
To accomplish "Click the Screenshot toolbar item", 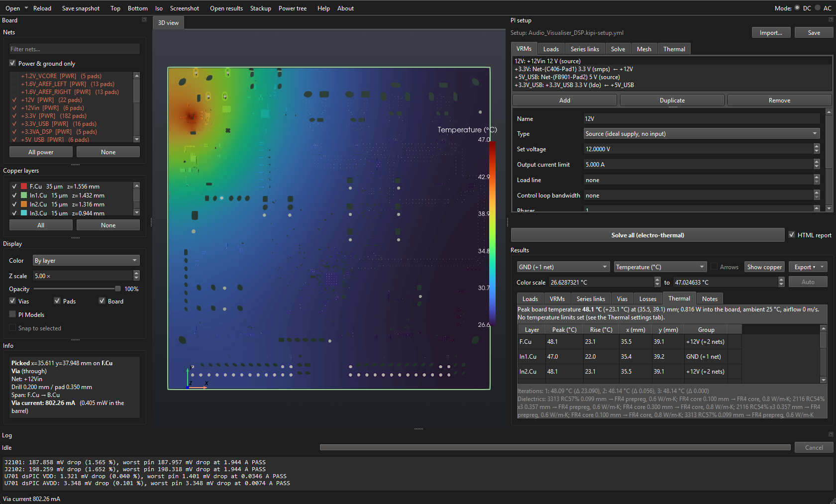I will click(x=184, y=8).
